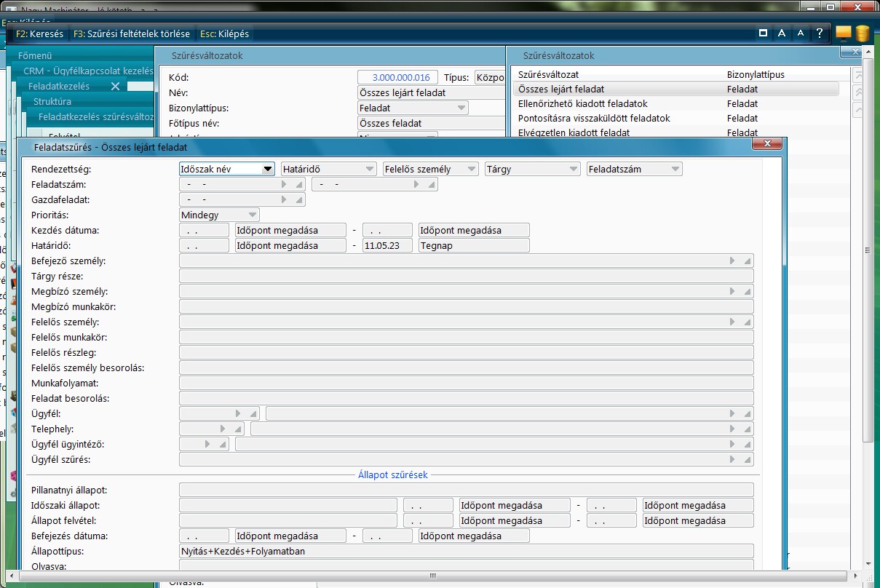Click the horizontal scrollbar at dialog bottom

click(x=432, y=576)
